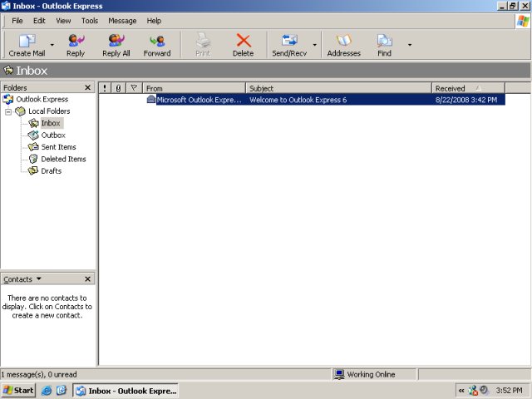The height and width of the screenshot is (399, 532).
Task: Close the Contacts pane
Action: [x=87, y=279]
